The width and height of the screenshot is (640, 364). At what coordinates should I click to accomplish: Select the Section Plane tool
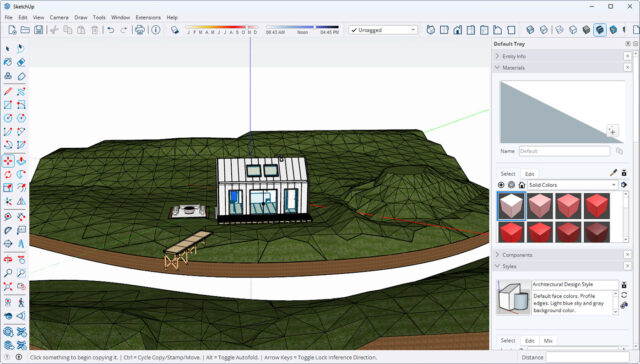[x=7, y=244]
